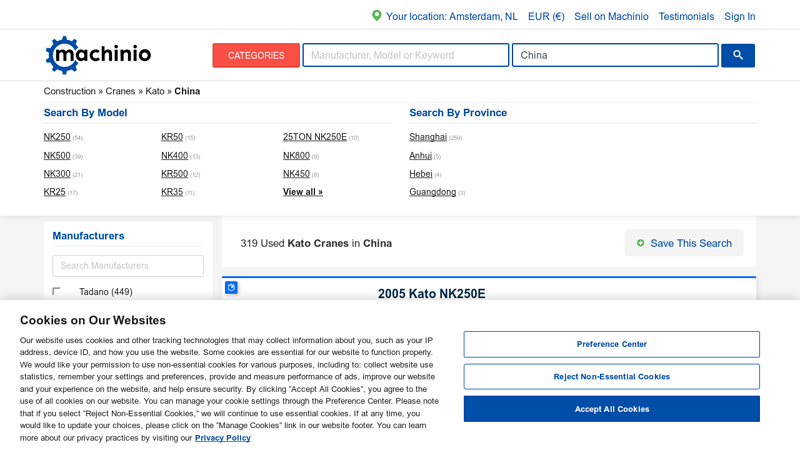Go to Kato breadcrumb
This screenshot has height=450, width=800.
(x=155, y=91)
